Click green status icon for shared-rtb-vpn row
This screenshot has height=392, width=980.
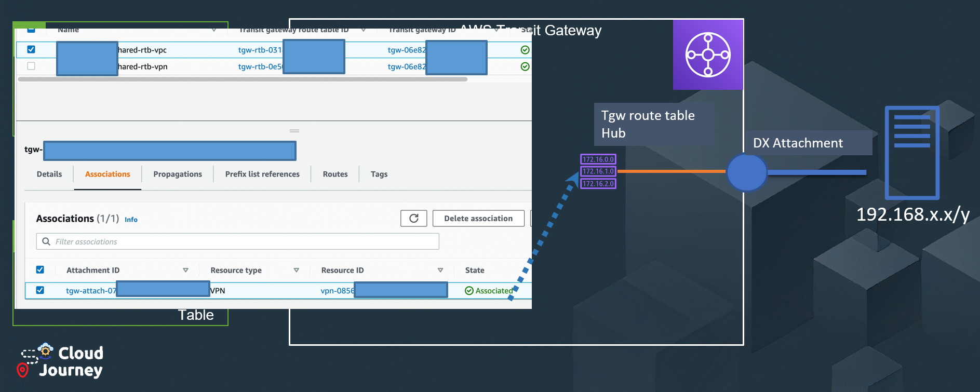525,66
